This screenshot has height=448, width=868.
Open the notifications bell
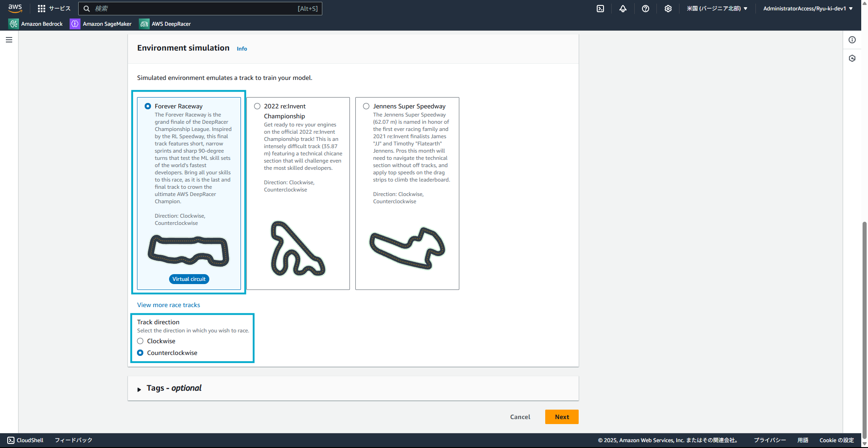pos(623,9)
